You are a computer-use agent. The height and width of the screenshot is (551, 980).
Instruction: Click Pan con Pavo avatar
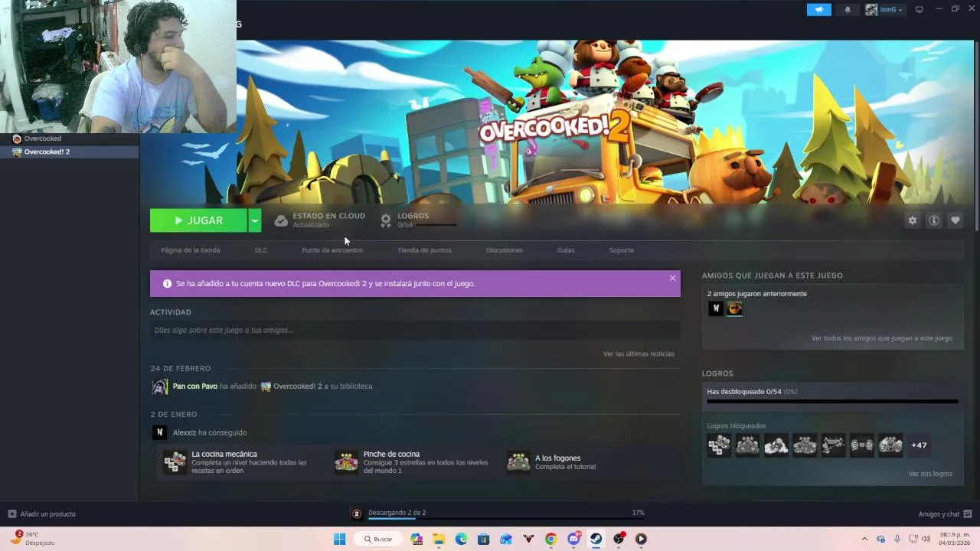click(159, 386)
